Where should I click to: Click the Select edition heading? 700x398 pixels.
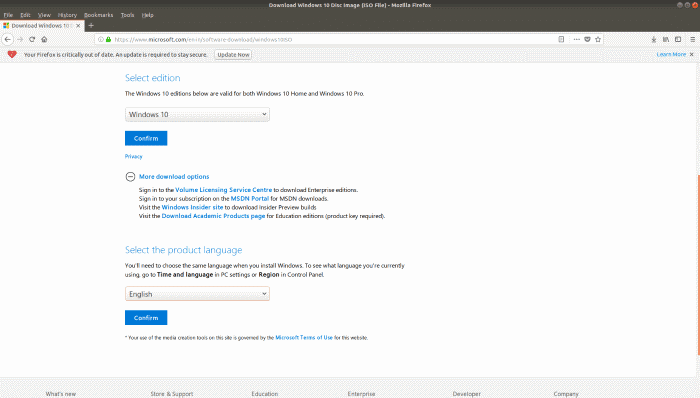coord(153,78)
